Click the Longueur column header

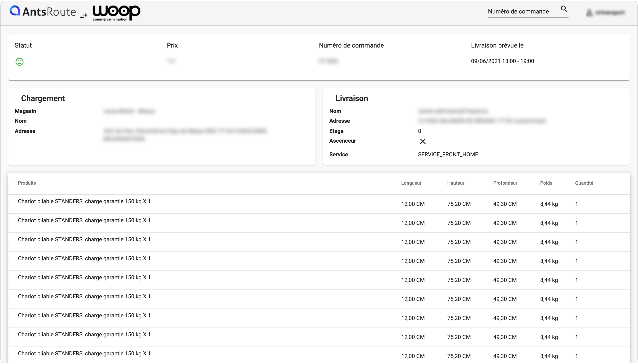(411, 183)
